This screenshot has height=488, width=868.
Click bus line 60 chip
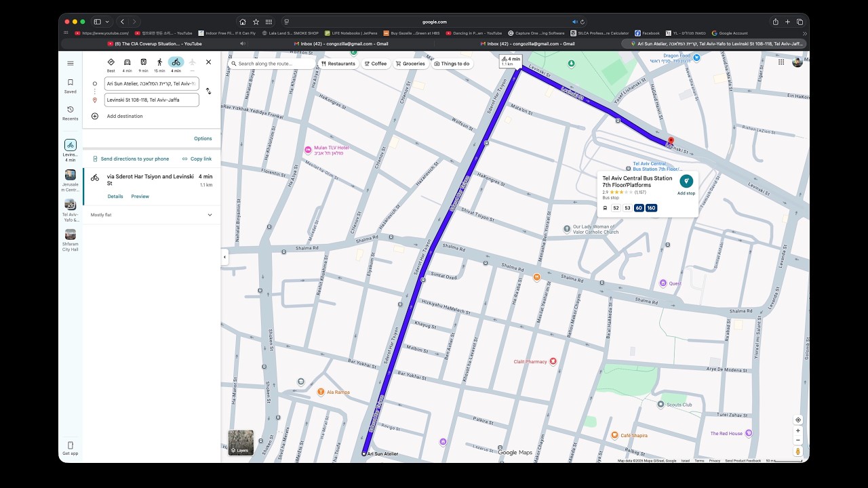[639, 208]
